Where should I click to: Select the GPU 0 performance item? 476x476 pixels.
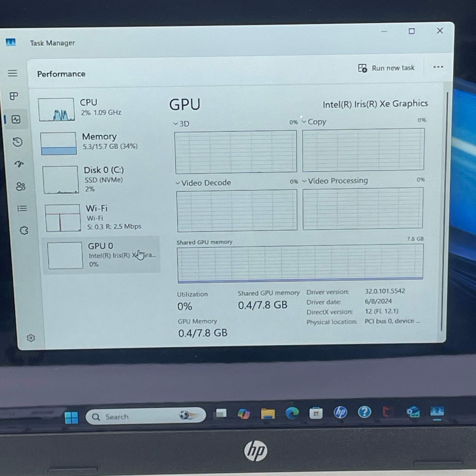(101, 255)
